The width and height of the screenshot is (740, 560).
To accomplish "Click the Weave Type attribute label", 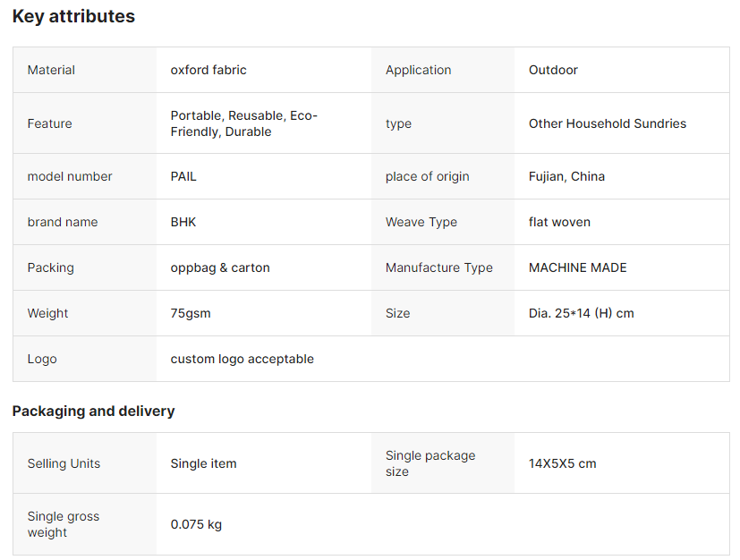I will [421, 222].
